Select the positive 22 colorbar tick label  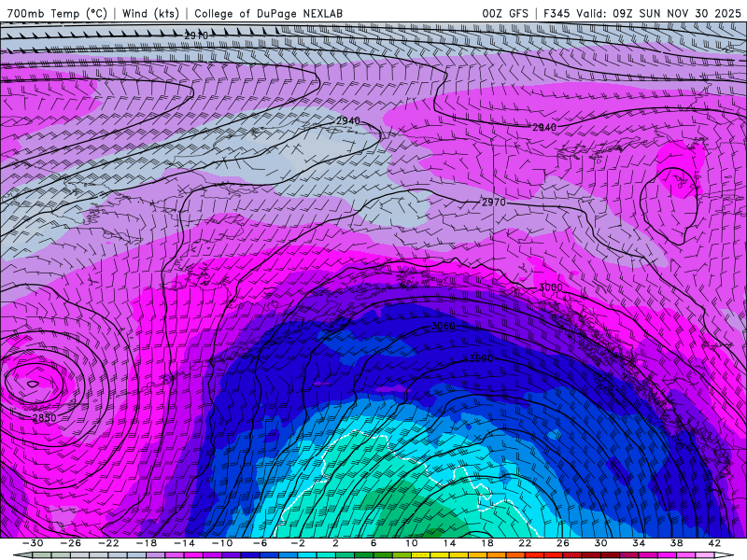[525, 543]
